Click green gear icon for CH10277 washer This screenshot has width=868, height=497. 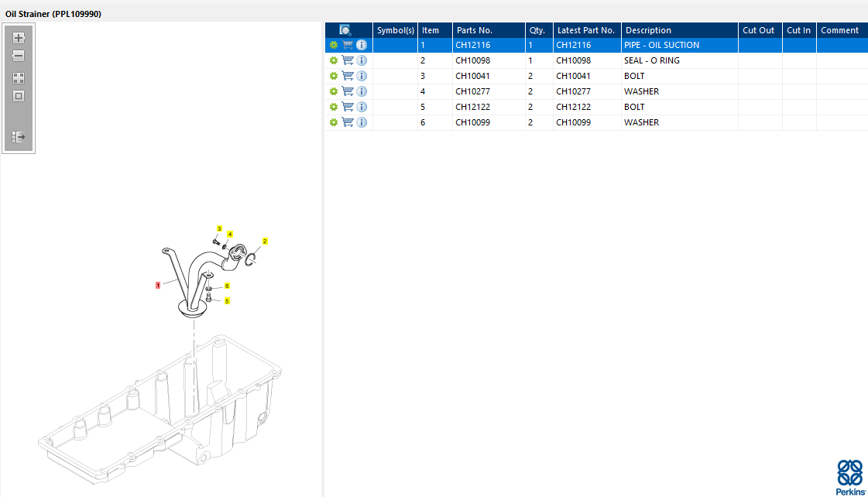[334, 91]
